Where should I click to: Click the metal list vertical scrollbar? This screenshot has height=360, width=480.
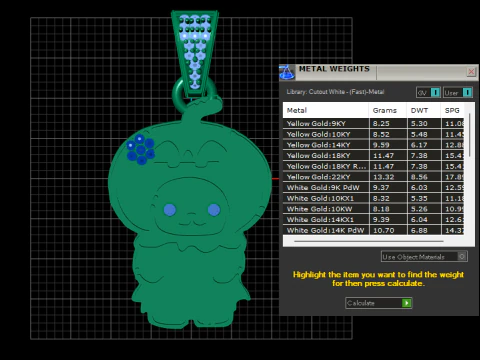[x=469, y=135]
